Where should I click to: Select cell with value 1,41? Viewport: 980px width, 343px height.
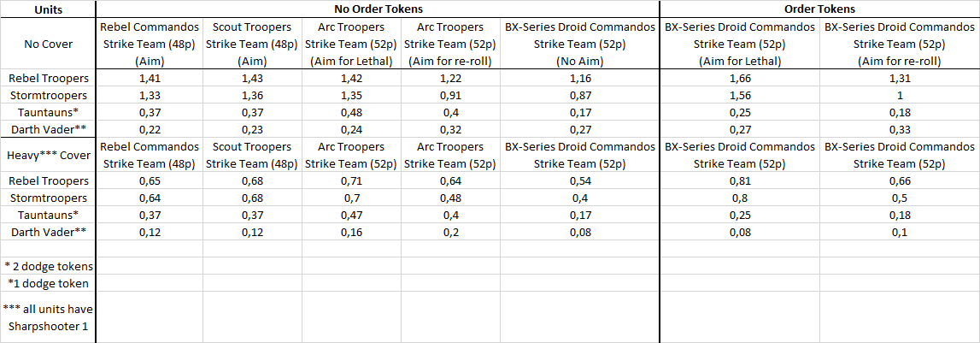(149, 78)
